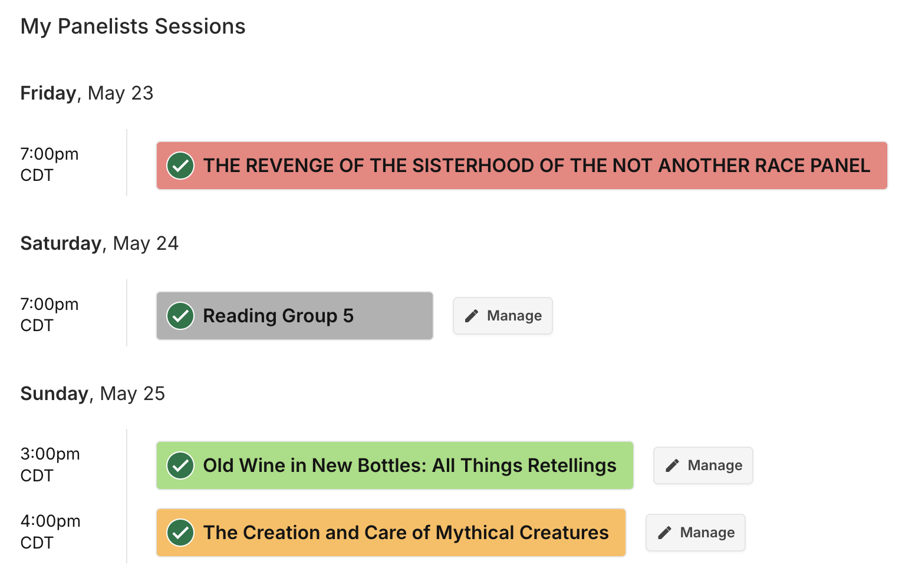The image size is (902, 588).
Task: Click pencil icon beside Old Wine session
Action: [x=672, y=465]
